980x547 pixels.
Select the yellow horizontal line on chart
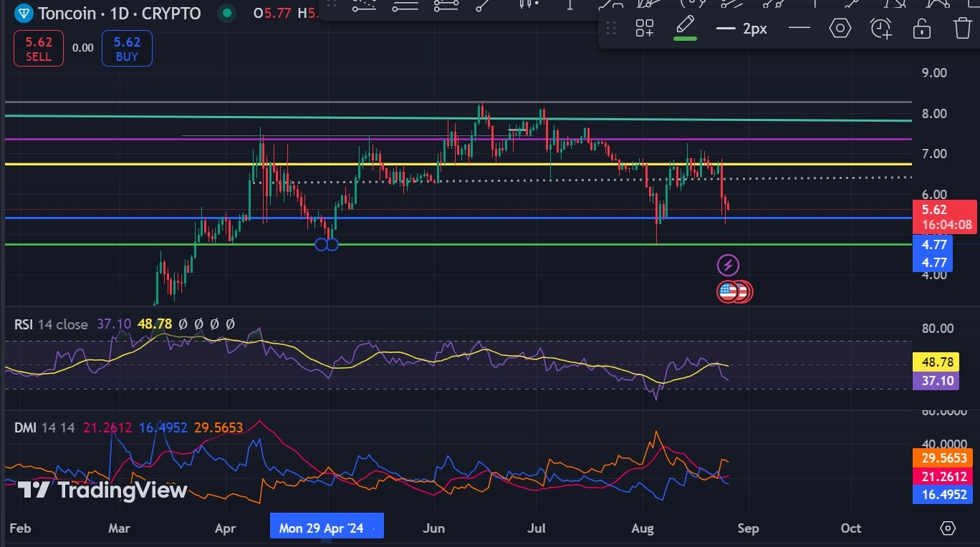pyautogui.click(x=458, y=164)
